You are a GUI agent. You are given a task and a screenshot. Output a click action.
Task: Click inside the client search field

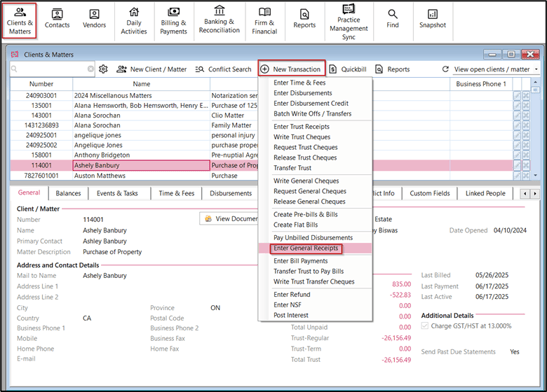(52, 69)
